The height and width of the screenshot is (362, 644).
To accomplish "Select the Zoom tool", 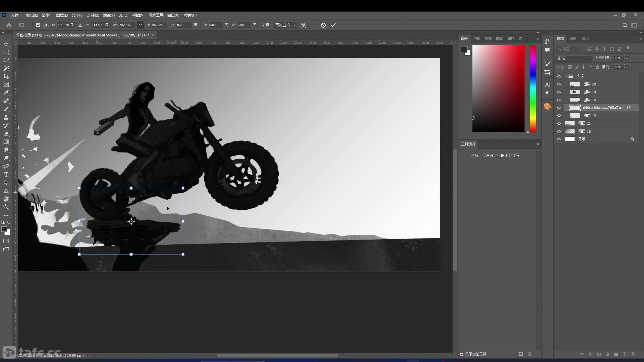I will point(6,207).
